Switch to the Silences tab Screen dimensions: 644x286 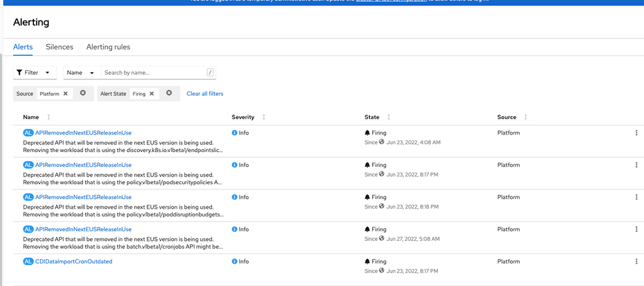coord(59,47)
